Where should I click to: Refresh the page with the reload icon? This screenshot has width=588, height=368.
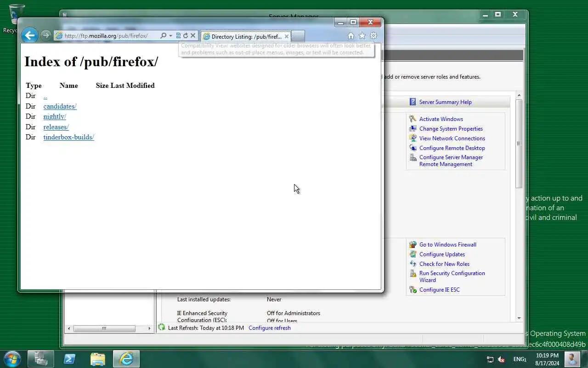(186, 35)
